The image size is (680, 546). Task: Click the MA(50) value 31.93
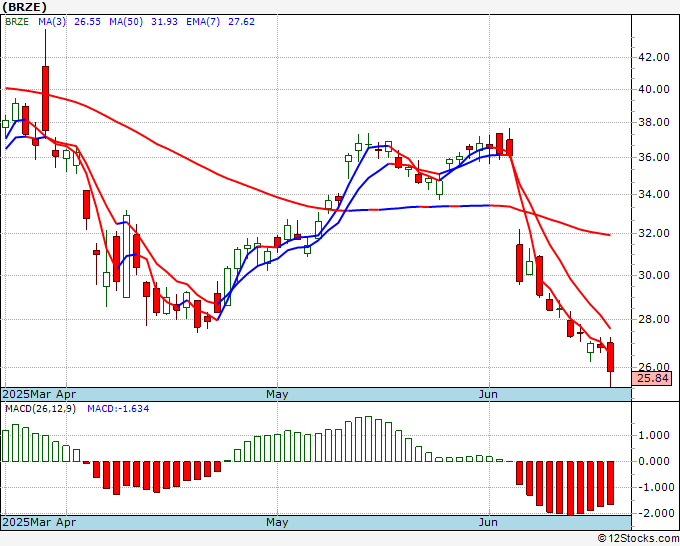[x=164, y=22]
